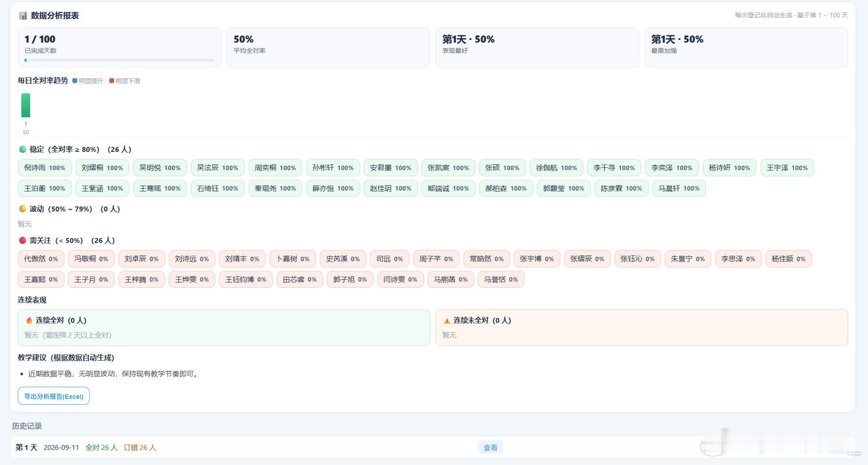Select student chip 王泊蘅 100%
This screenshot has width=868, height=465.
(45, 188)
